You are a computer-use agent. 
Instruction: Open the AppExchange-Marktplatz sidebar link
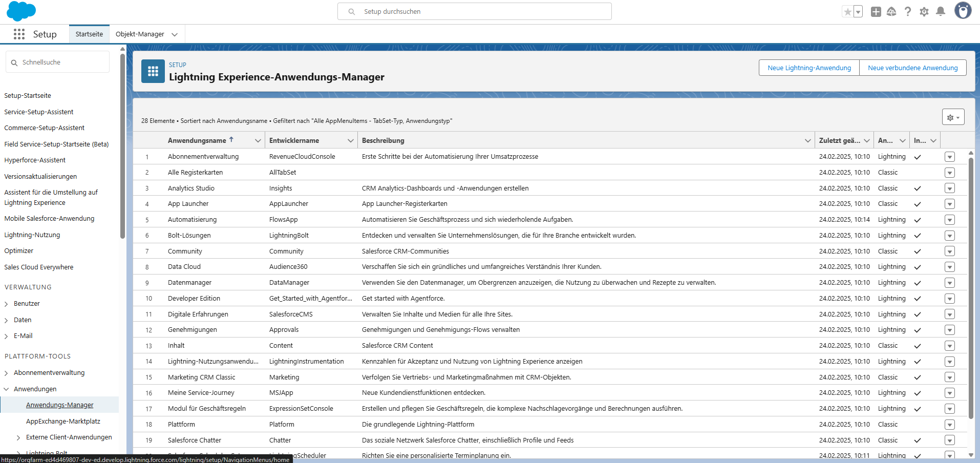[x=63, y=422]
